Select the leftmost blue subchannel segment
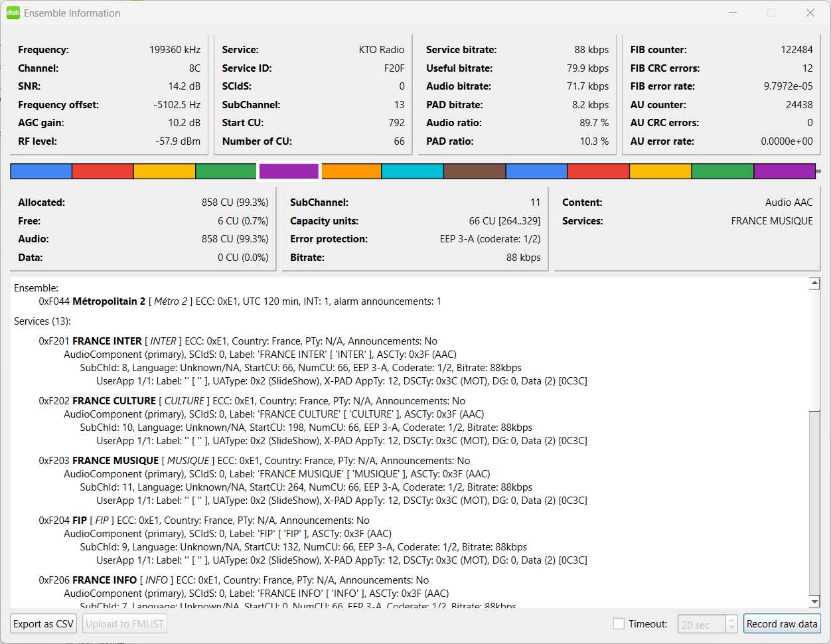The width and height of the screenshot is (831, 644). point(41,171)
